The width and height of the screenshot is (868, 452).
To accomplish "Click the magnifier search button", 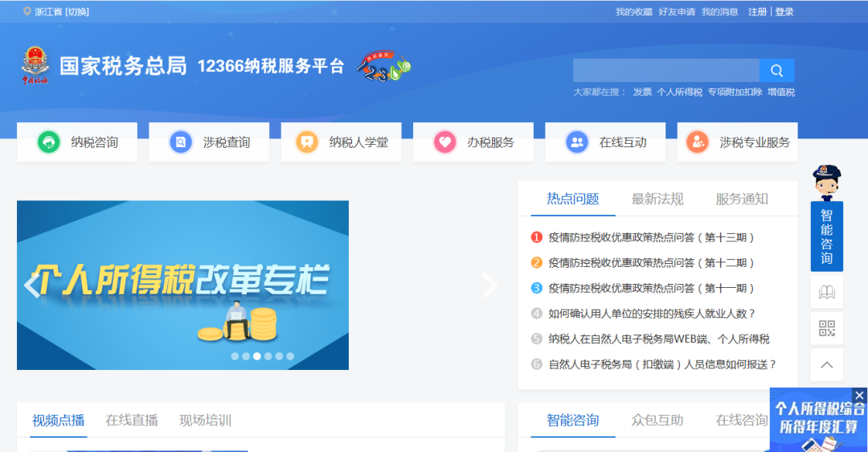I will [776, 71].
